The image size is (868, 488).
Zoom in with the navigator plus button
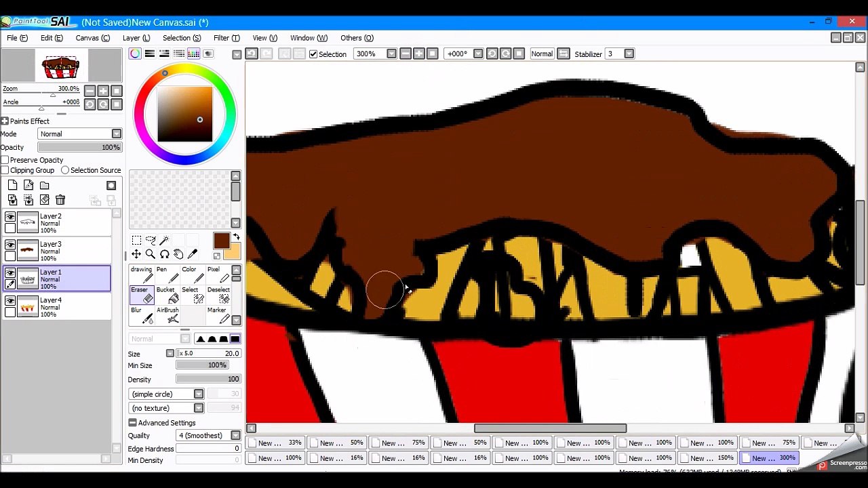(x=103, y=91)
